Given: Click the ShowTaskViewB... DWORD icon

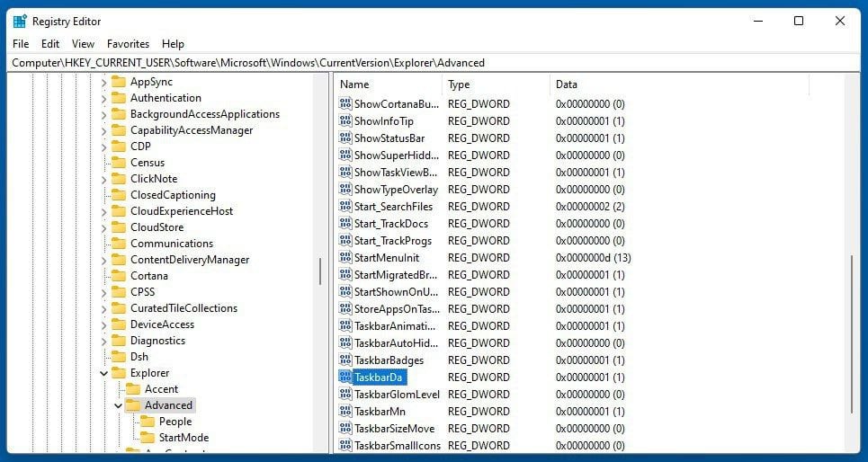Looking at the screenshot, I should tap(345, 172).
